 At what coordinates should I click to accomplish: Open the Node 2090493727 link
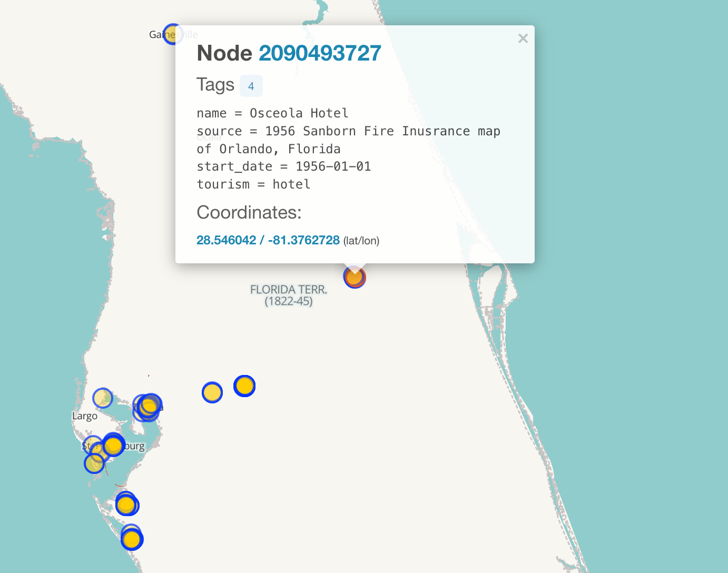(320, 53)
